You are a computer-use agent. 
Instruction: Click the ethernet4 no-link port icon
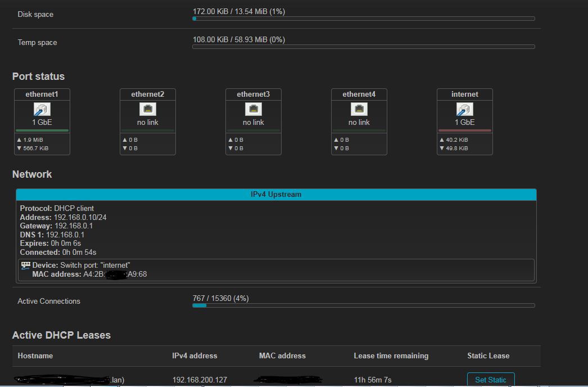[359, 109]
